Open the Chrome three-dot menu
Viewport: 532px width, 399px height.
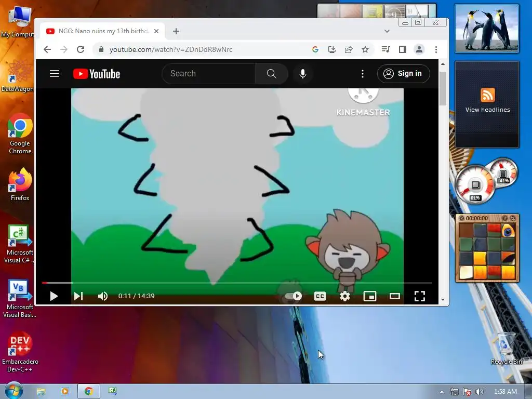[x=436, y=49]
